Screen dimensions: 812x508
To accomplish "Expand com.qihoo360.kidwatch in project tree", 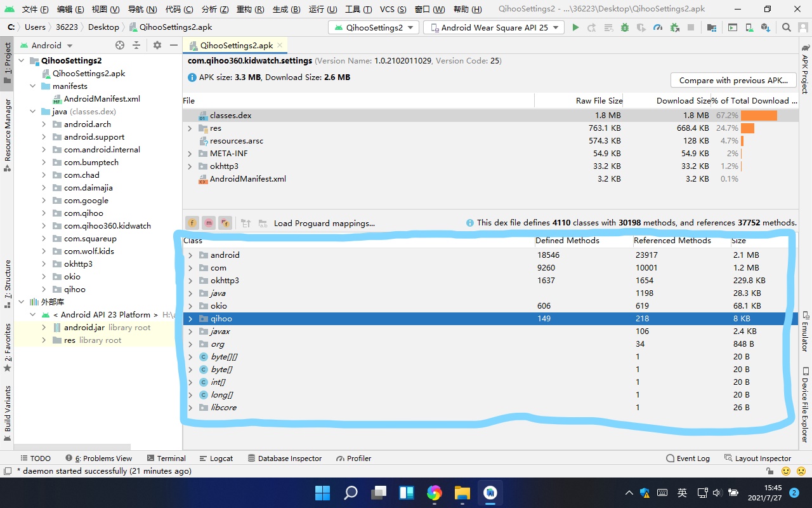I will pyautogui.click(x=44, y=225).
